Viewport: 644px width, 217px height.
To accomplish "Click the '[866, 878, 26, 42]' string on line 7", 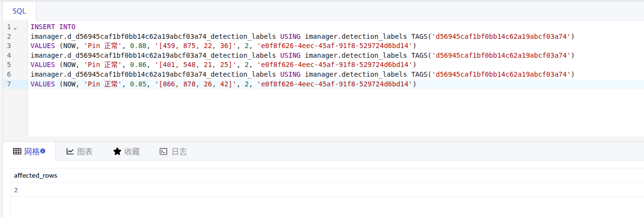I will [196, 84].
